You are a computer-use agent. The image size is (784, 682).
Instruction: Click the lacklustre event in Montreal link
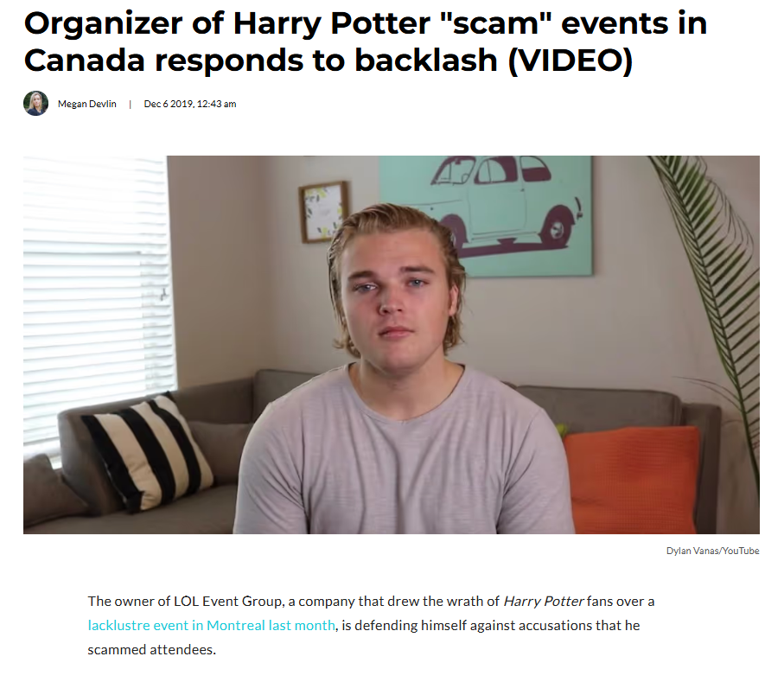[x=211, y=626]
